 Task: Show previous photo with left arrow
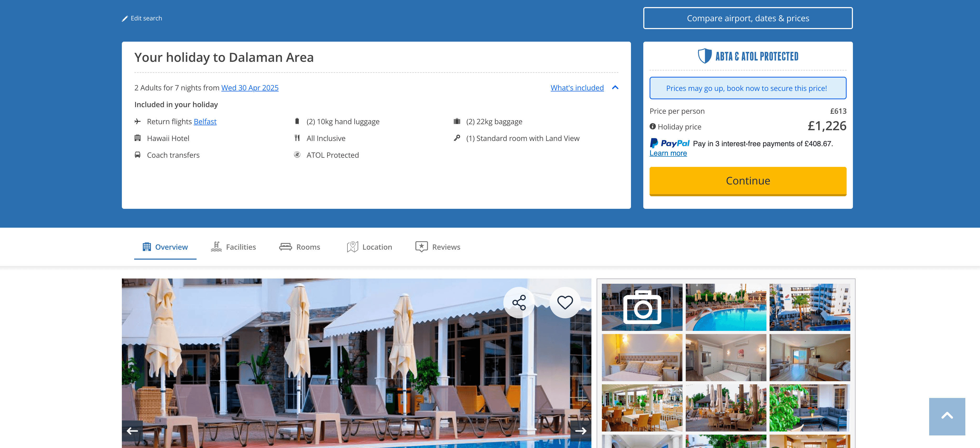tap(132, 431)
